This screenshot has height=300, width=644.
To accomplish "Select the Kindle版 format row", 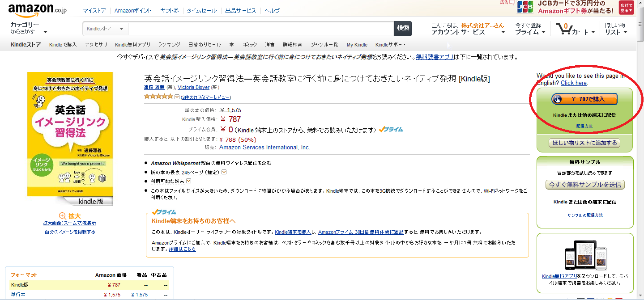I will pyautogui.click(x=90, y=285).
